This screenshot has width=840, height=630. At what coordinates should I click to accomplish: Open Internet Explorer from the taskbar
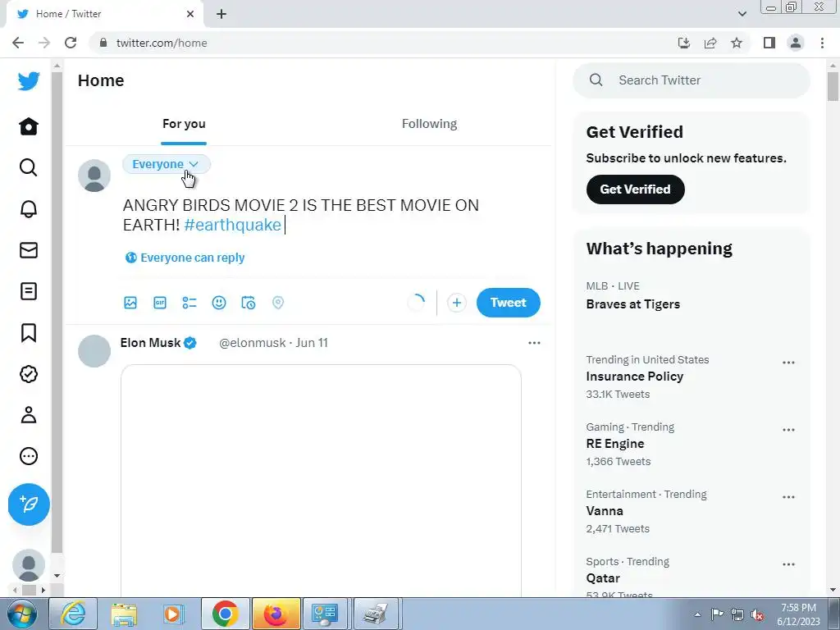pyautogui.click(x=73, y=614)
